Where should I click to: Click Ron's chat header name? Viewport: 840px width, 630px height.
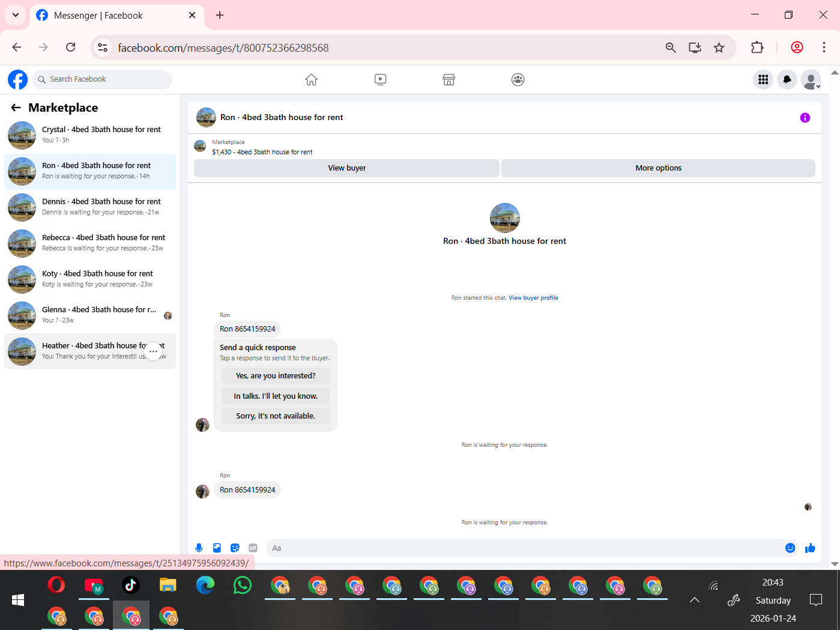click(282, 118)
